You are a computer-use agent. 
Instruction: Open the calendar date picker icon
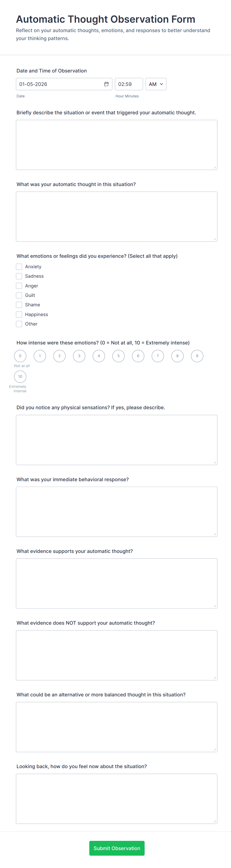pos(107,84)
